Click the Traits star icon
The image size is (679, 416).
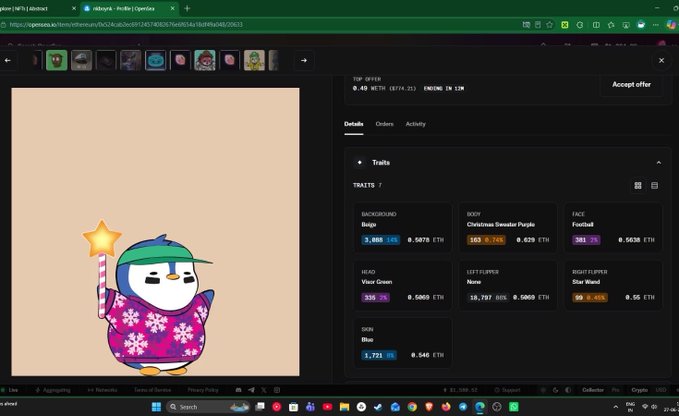pos(359,162)
